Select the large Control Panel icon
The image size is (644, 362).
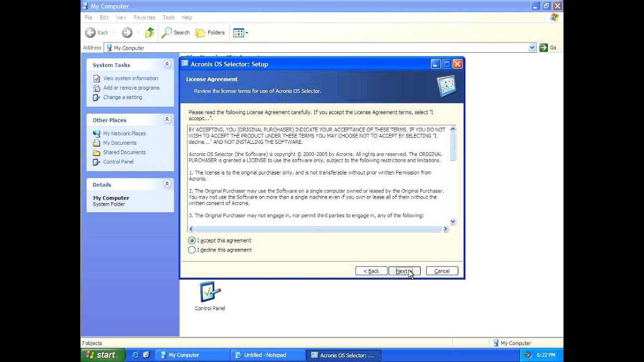[x=210, y=292]
